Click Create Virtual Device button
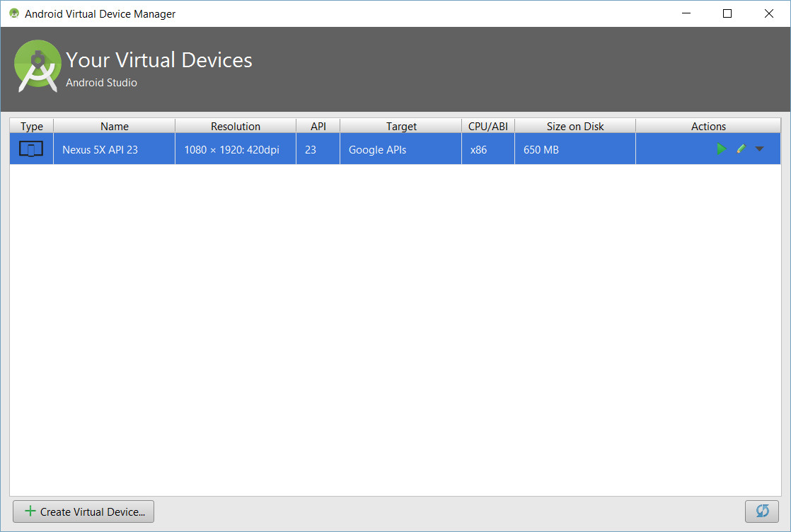Image resolution: width=791 pixels, height=532 pixels. click(83, 511)
